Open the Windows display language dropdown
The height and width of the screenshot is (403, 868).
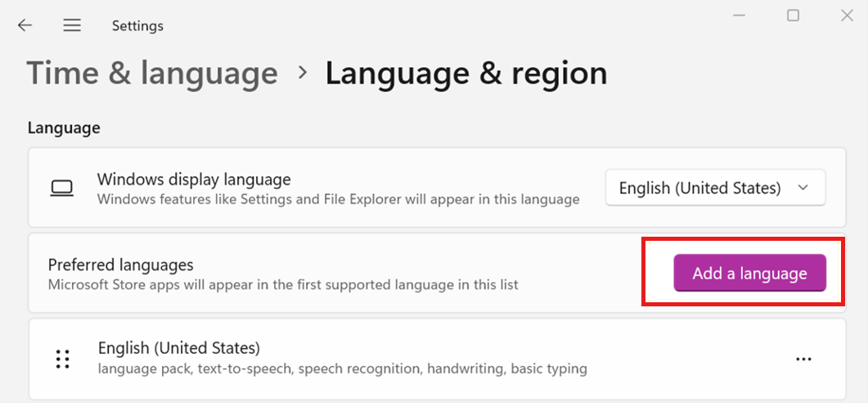coord(715,188)
